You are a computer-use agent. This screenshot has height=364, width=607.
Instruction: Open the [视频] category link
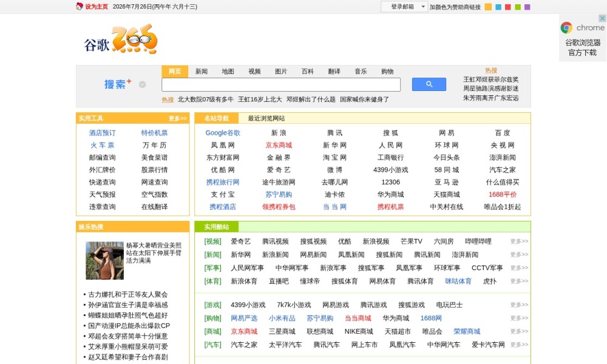click(x=212, y=241)
